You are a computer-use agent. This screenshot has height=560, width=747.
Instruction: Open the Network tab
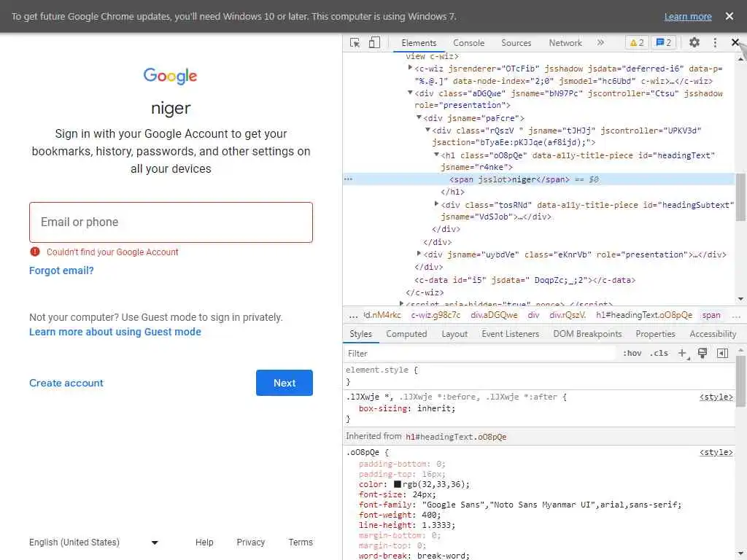[565, 43]
